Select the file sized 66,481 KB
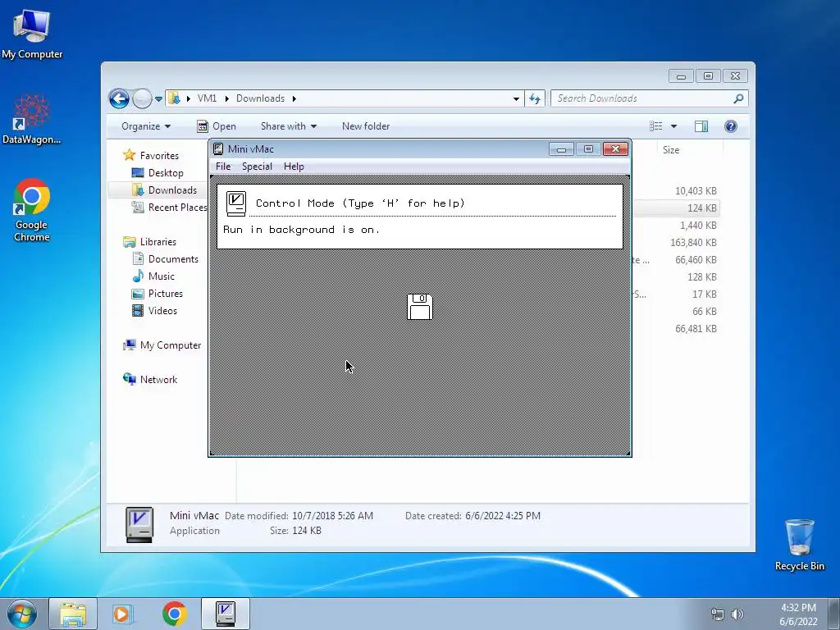840x630 pixels. 696,329
